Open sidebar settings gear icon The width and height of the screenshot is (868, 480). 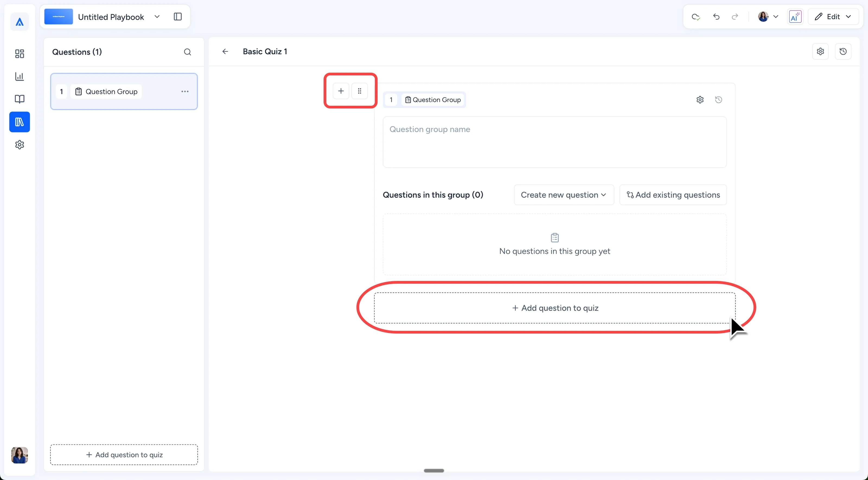(20, 145)
